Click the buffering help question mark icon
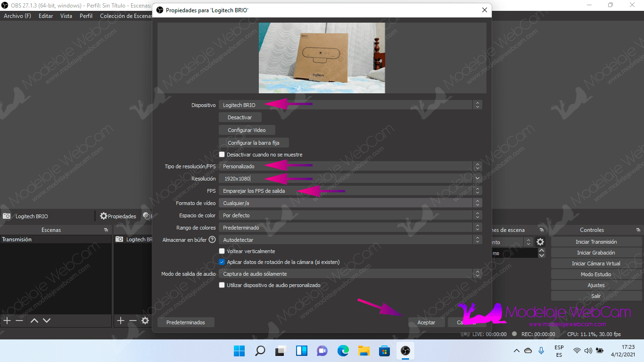The height and width of the screenshot is (362, 644). coord(212,240)
